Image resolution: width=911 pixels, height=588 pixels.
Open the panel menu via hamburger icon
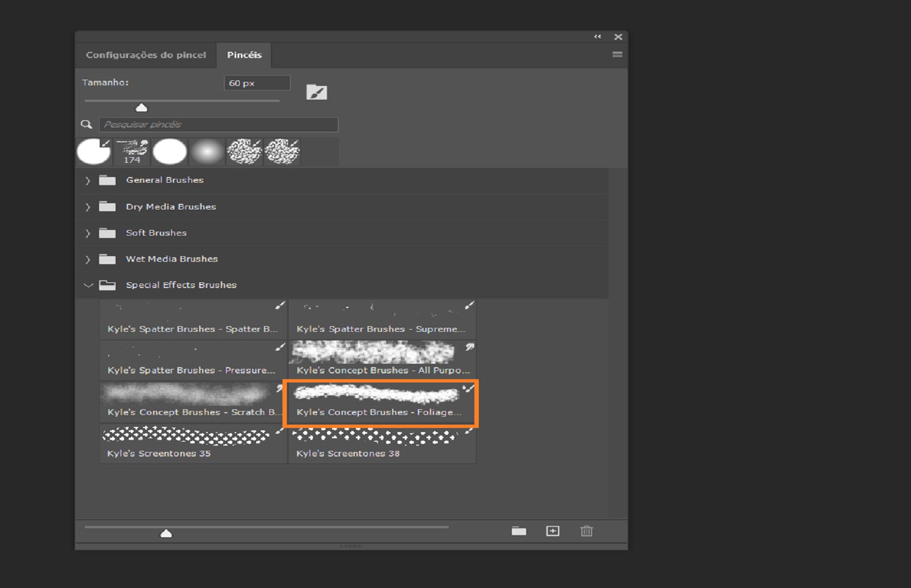click(617, 54)
